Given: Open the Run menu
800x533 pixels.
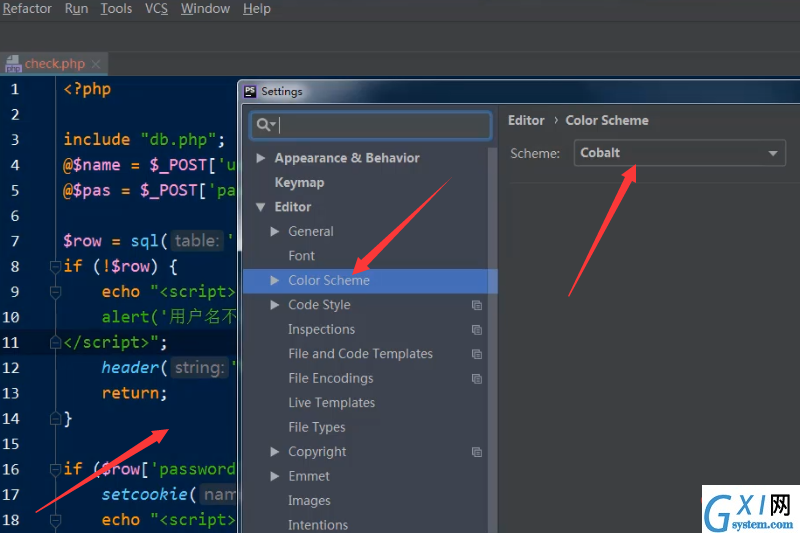Looking at the screenshot, I should (x=77, y=9).
